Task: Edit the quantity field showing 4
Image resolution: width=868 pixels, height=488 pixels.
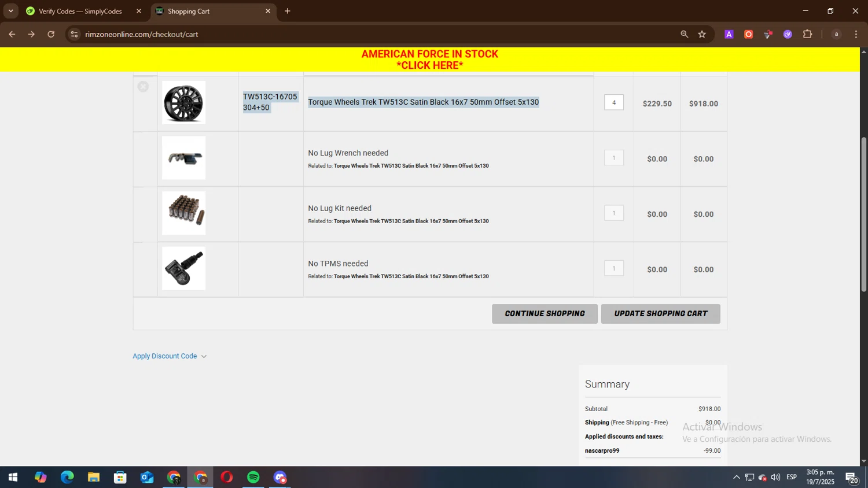Action: (x=614, y=102)
